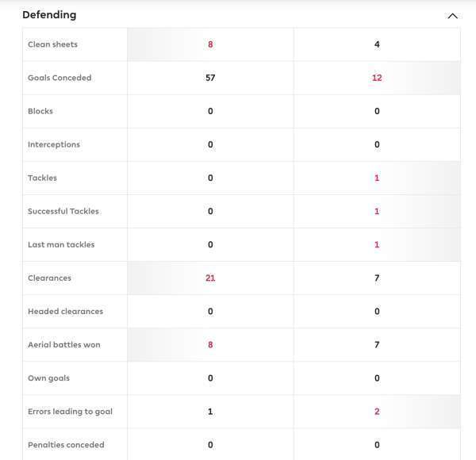This screenshot has width=476, height=460.
Task: Select the Aerial battles won label
Action: (x=64, y=344)
